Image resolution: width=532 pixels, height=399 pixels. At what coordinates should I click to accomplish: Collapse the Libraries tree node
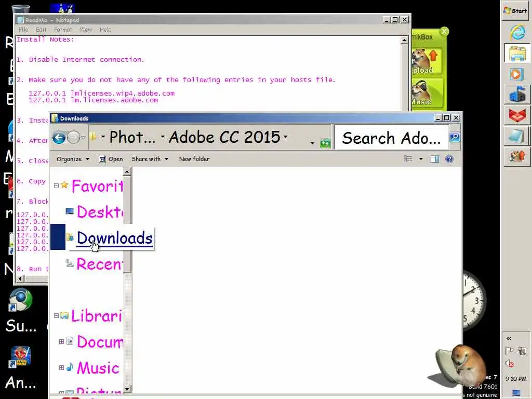(56, 315)
